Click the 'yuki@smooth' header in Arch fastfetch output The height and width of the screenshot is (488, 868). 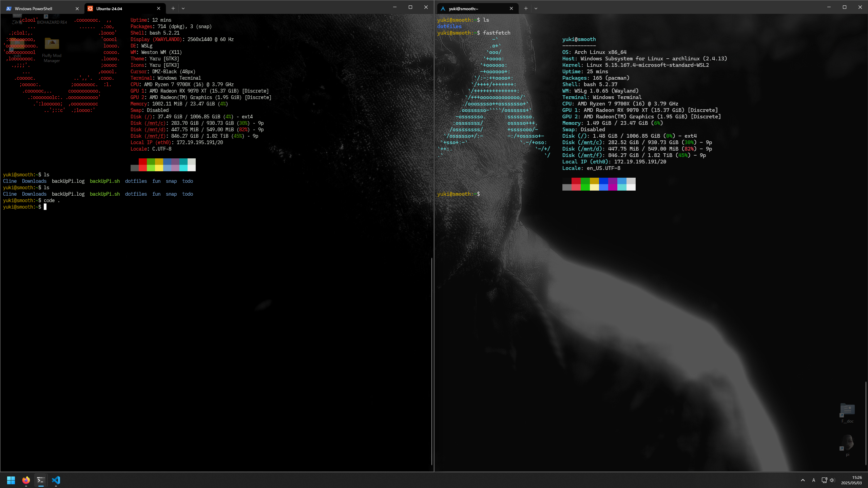tap(579, 39)
